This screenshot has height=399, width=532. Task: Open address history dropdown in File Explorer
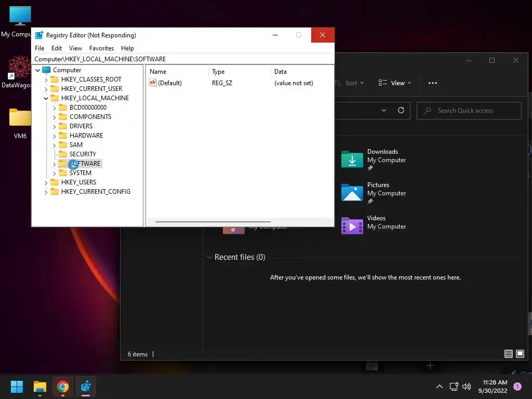click(384, 110)
